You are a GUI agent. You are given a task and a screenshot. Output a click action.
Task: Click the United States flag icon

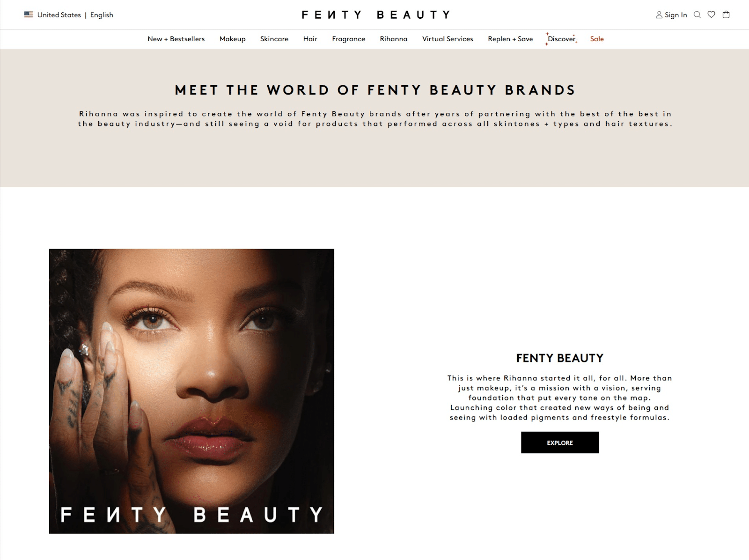tap(29, 15)
